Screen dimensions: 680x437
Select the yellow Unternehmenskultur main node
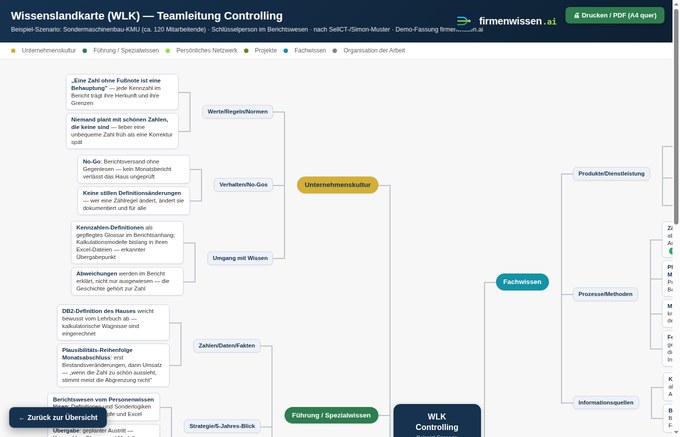pyautogui.click(x=337, y=185)
